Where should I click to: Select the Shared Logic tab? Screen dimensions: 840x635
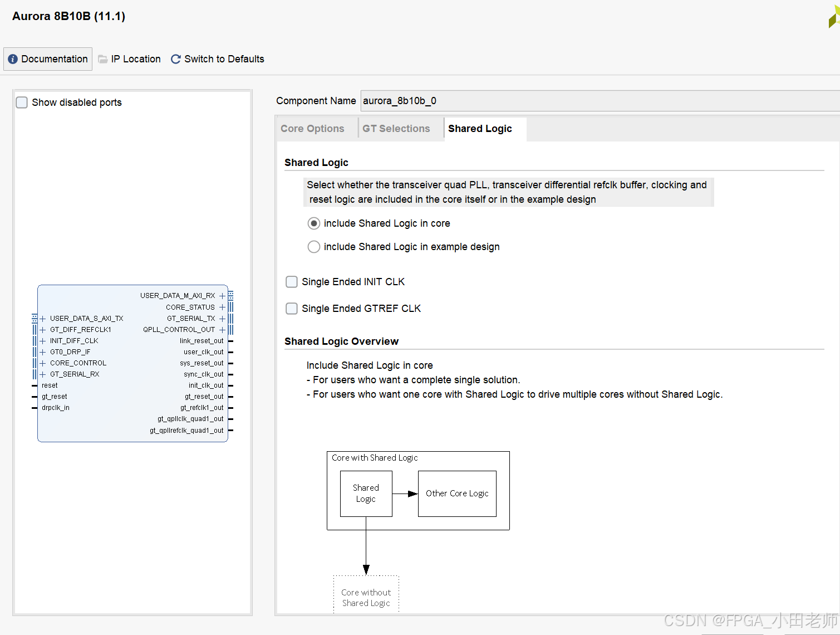[x=480, y=129]
